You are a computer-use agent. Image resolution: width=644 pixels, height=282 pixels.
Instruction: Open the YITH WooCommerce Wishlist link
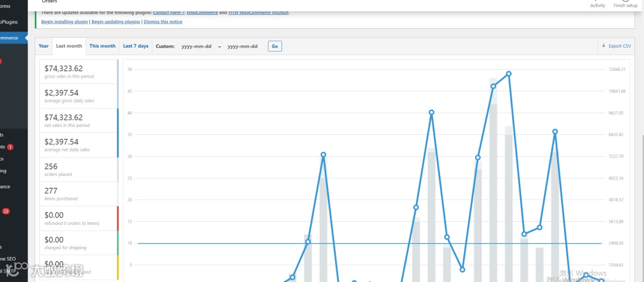[x=258, y=13]
